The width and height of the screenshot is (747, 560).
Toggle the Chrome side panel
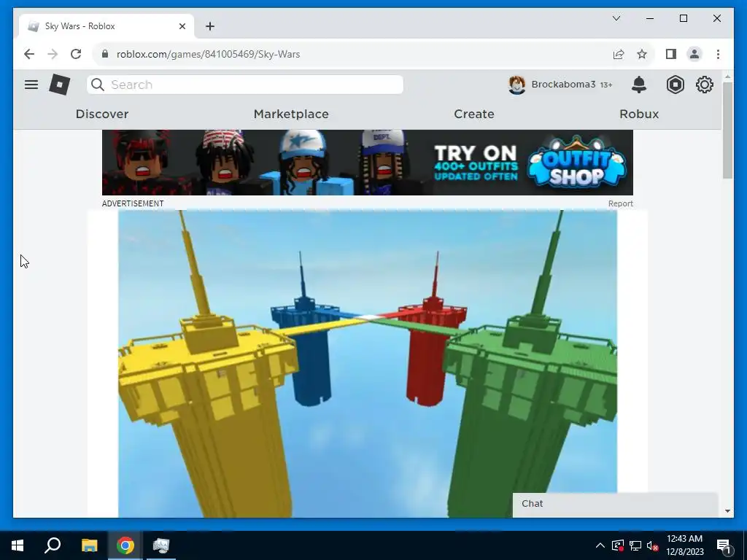pos(671,54)
